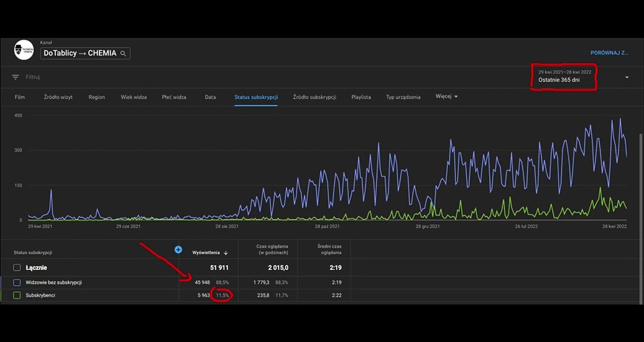This screenshot has width=644, height=342.
Task: Click the 2:22 average duration value
Action: [x=336, y=295]
